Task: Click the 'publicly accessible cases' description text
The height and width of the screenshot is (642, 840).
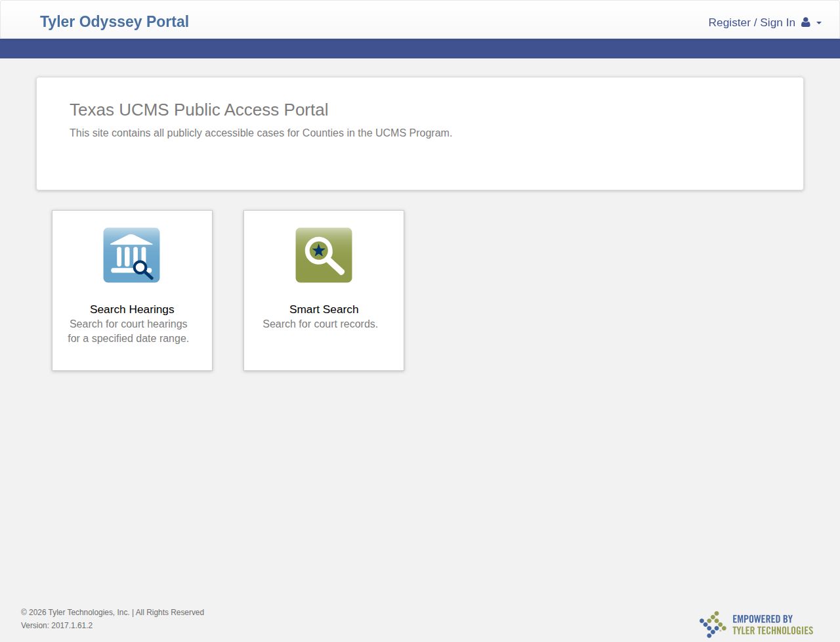Action: 261,133
